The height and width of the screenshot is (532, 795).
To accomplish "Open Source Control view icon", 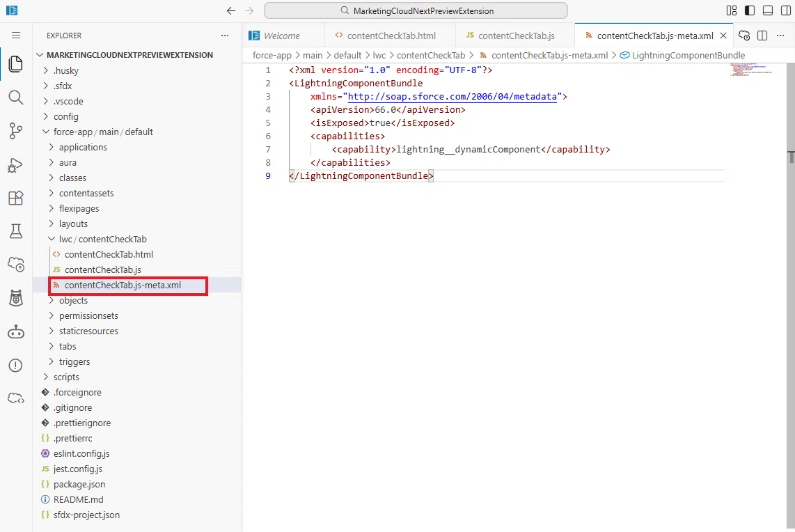I will (16, 131).
